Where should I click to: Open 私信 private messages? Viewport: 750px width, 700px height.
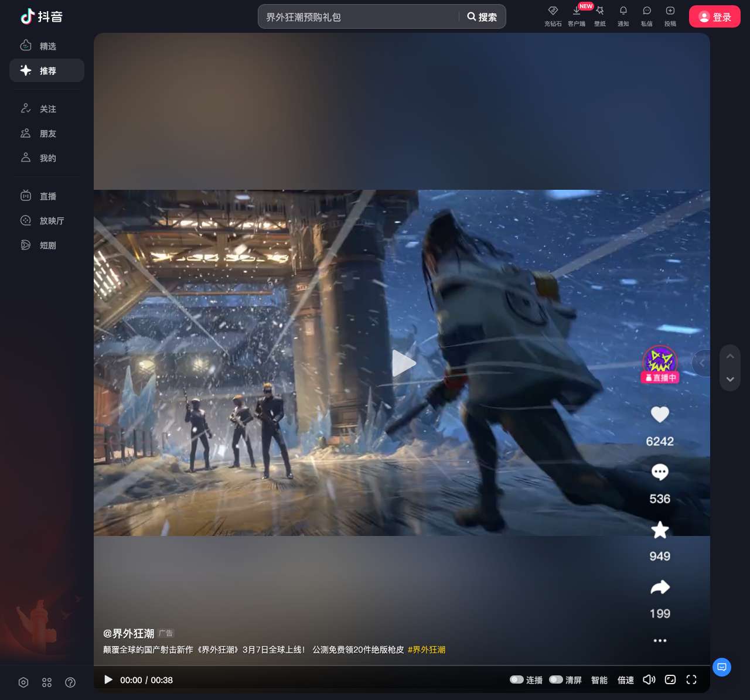tap(647, 16)
